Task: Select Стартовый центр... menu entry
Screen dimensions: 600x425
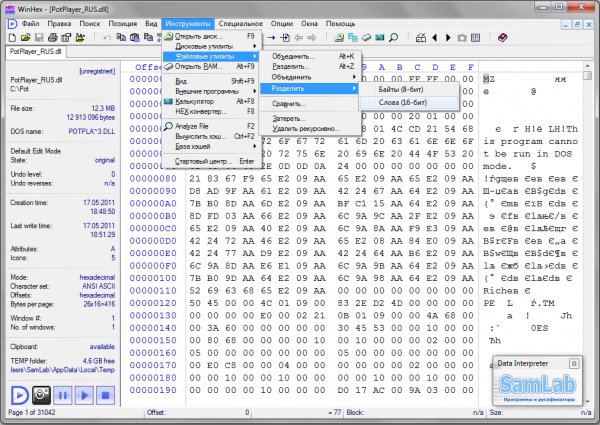Action: (211, 161)
